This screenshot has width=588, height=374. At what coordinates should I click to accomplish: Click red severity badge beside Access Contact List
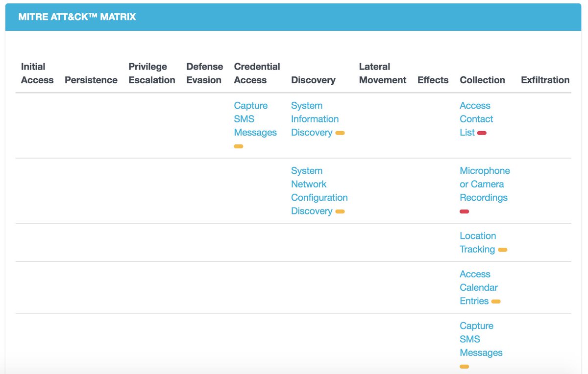click(482, 133)
